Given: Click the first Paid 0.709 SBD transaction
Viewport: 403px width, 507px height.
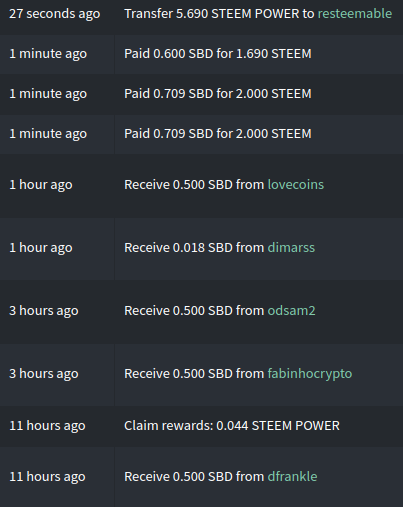Looking at the screenshot, I should coord(201,94).
